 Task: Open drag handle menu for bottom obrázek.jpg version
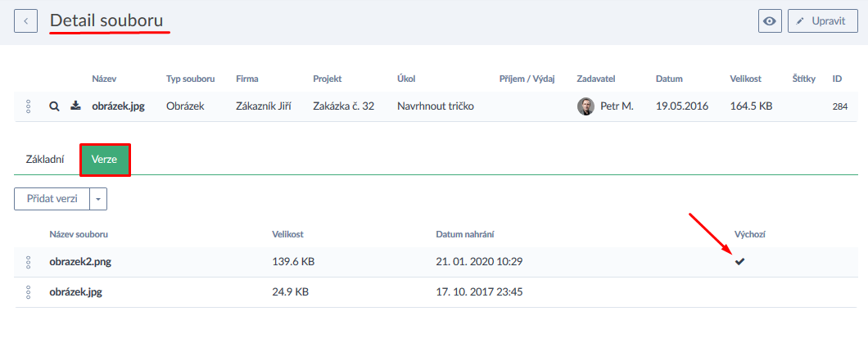pyautogui.click(x=28, y=291)
